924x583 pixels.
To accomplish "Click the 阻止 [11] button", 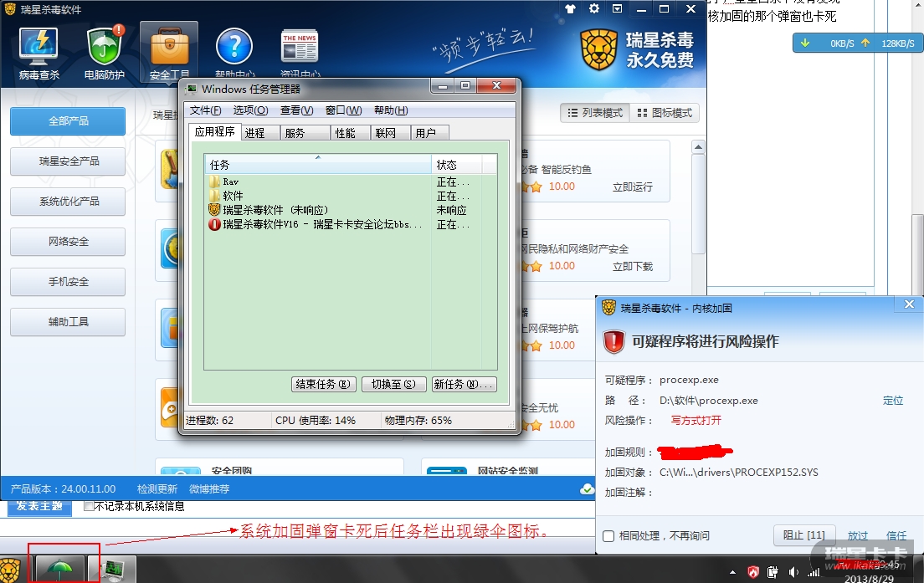I will (803, 535).
